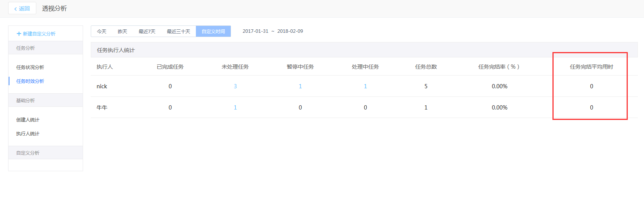Click the 返回 back button
Screen dimensions: 644x214
point(22,8)
